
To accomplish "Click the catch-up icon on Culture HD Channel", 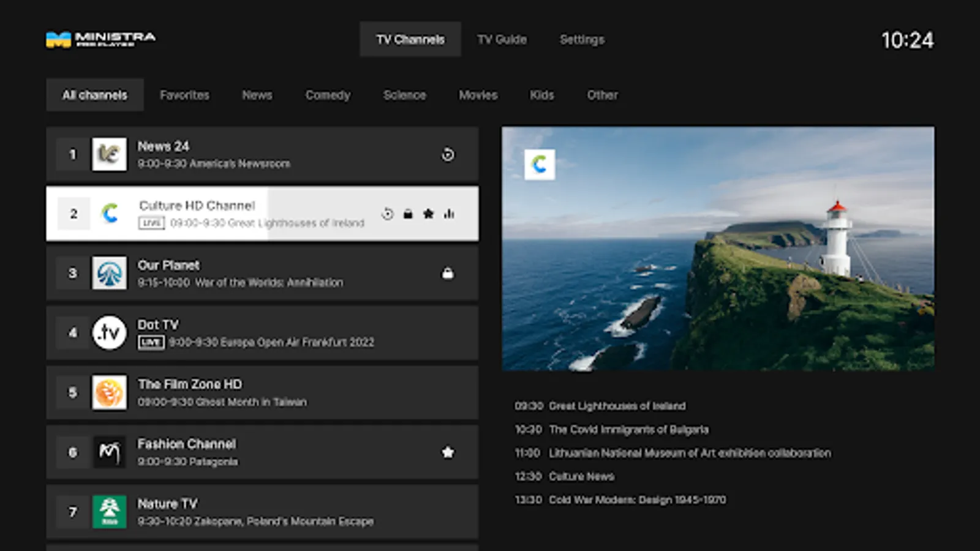I will pyautogui.click(x=387, y=214).
